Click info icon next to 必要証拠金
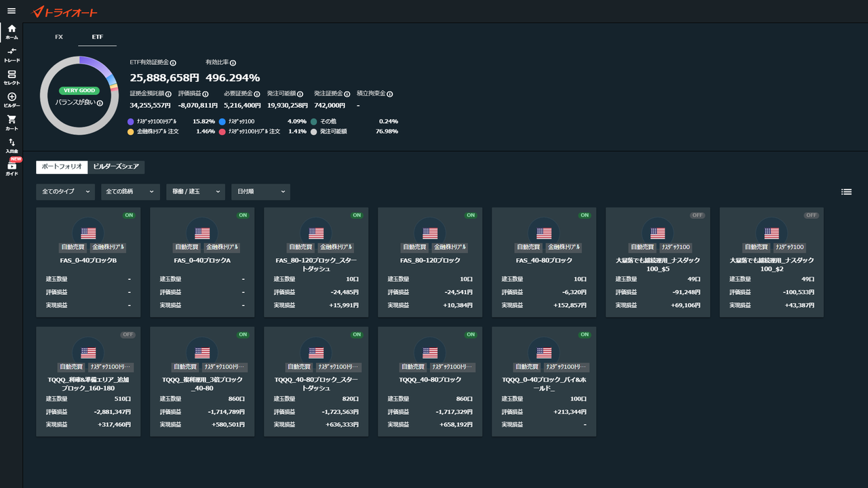Image resolution: width=868 pixels, height=488 pixels. coord(257,94)
